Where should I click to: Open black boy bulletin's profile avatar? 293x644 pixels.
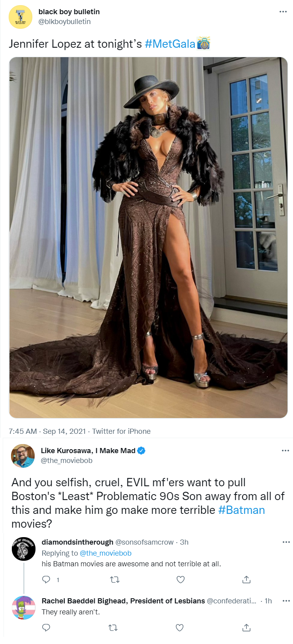21,17
